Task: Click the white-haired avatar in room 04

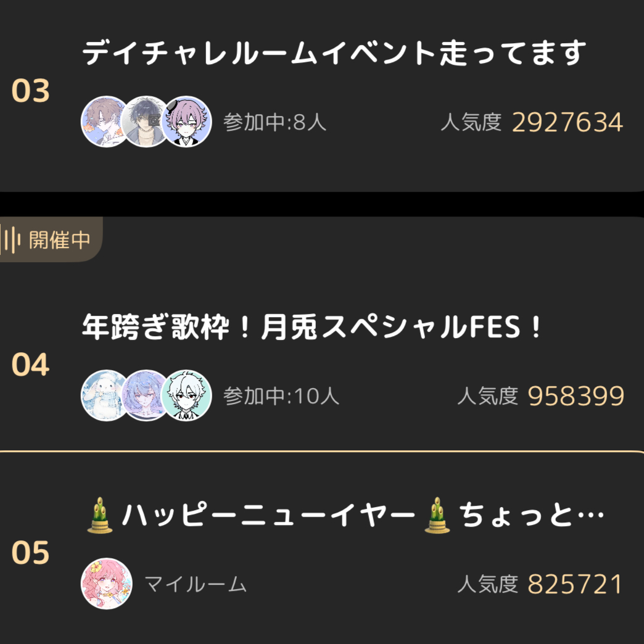Action: pyautogui.click(x=187, y=395)
